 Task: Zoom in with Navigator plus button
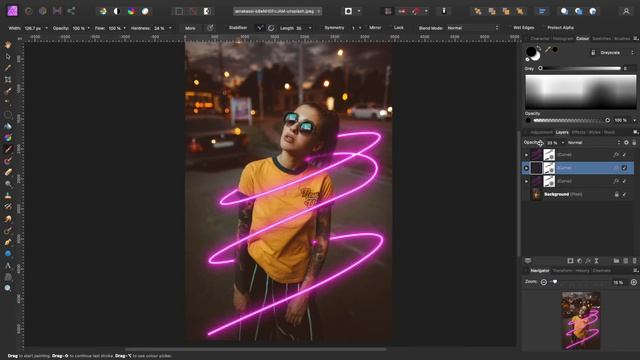click(634, 282)
